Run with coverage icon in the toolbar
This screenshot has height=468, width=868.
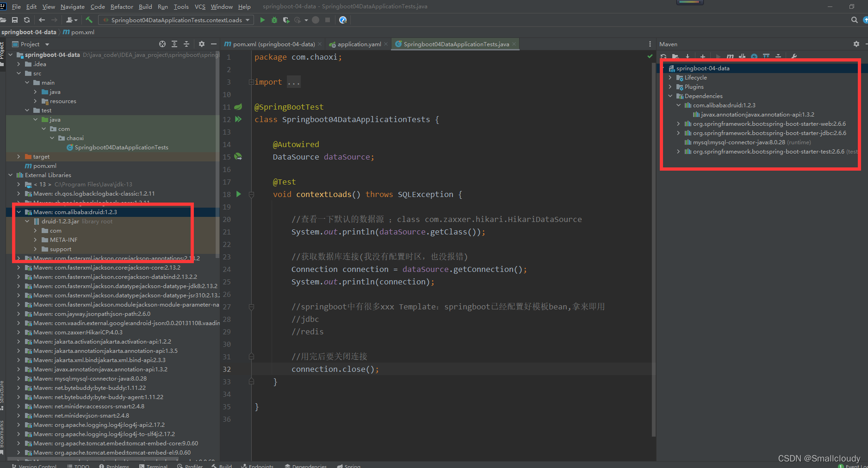point(286,20)
